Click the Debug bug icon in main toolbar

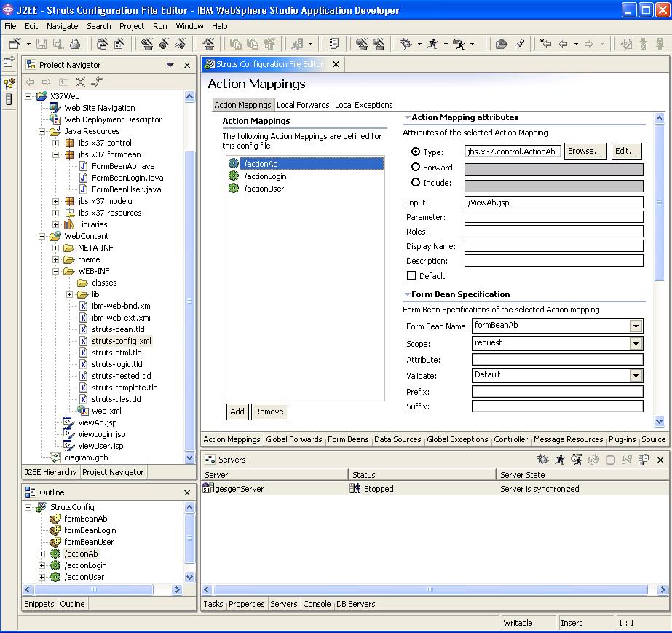pos(406,43)
